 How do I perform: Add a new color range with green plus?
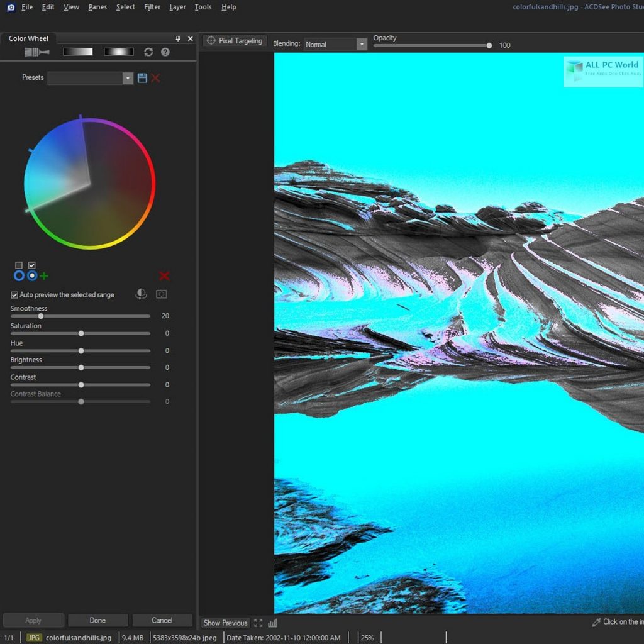point(43,275)
